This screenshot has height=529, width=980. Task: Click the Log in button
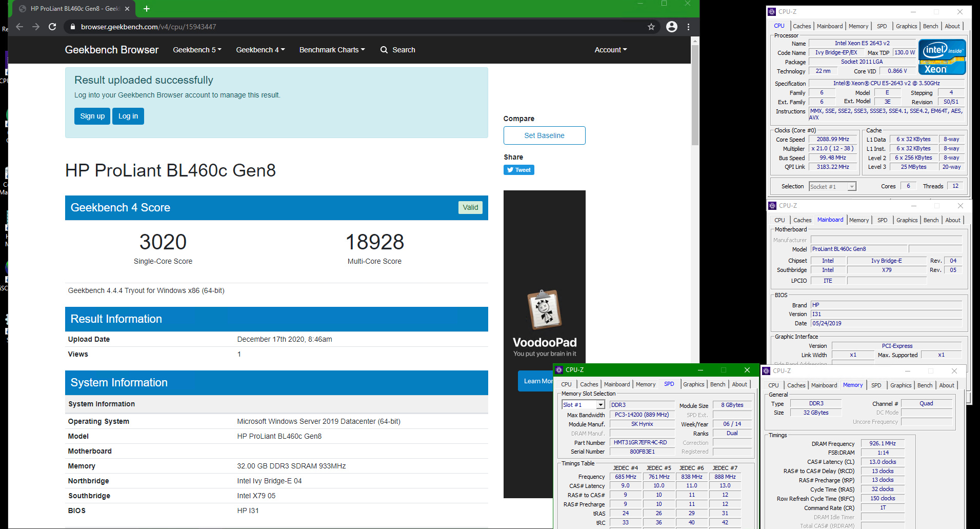[128, 116]
